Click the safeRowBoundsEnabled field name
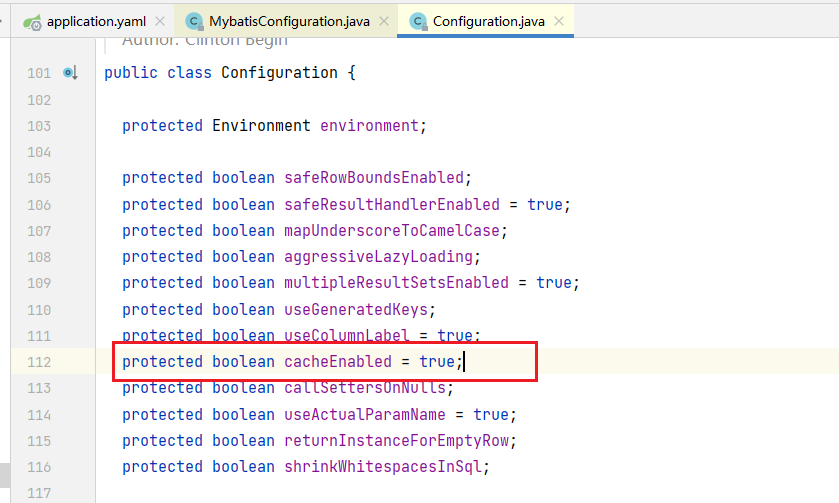Screen dimensions: 839x503 click(374, 178)
